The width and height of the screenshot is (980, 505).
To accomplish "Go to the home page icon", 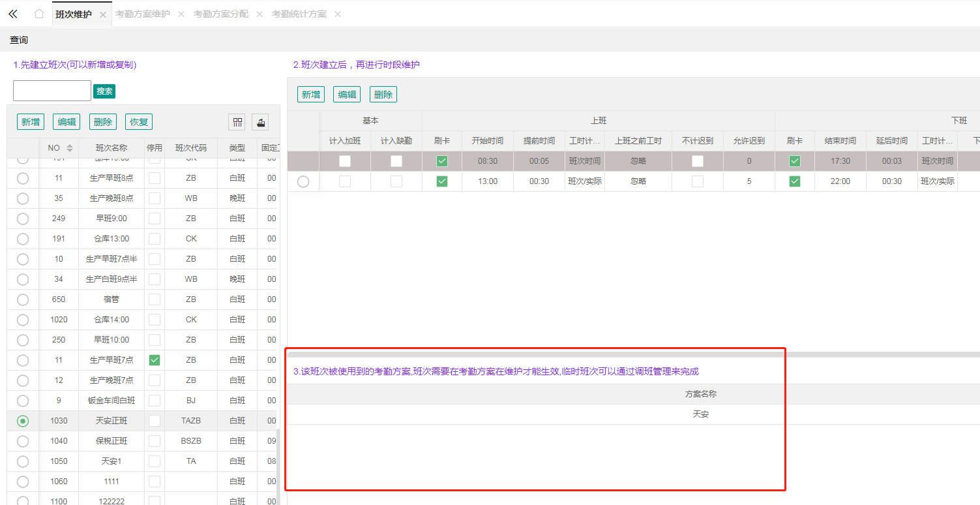I will click(39, 14).
